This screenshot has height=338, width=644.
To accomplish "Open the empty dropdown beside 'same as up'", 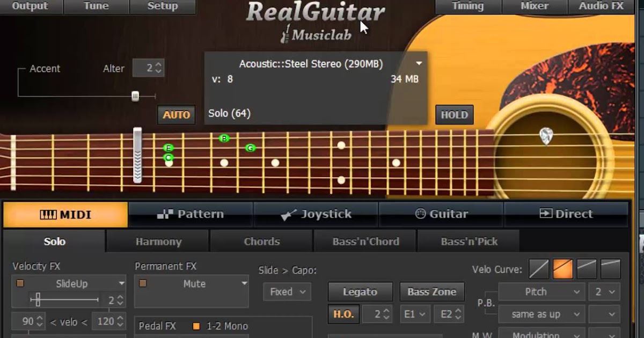I will click(x=604, y=314).
